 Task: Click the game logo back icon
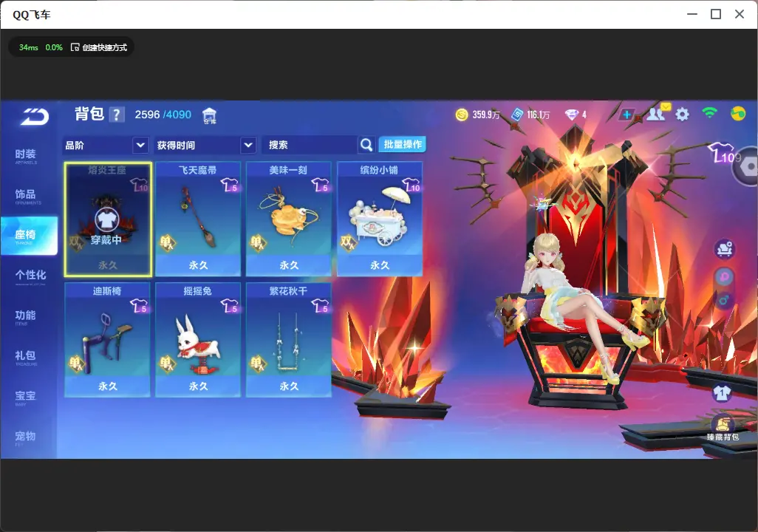pos(34,116)
